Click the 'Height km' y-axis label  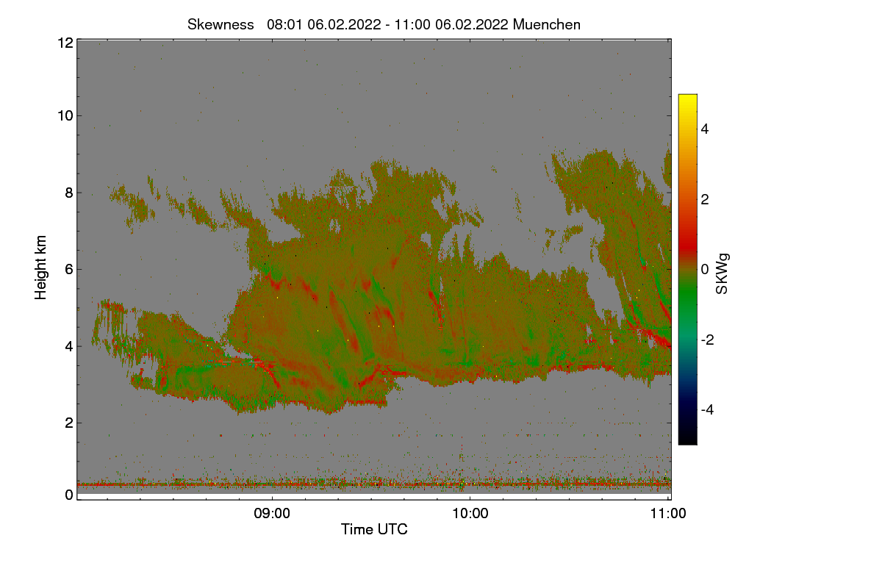pos(41,268)
